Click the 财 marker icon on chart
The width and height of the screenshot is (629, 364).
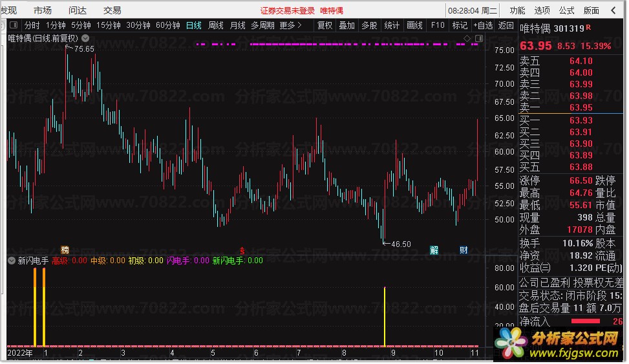[464, 250]
